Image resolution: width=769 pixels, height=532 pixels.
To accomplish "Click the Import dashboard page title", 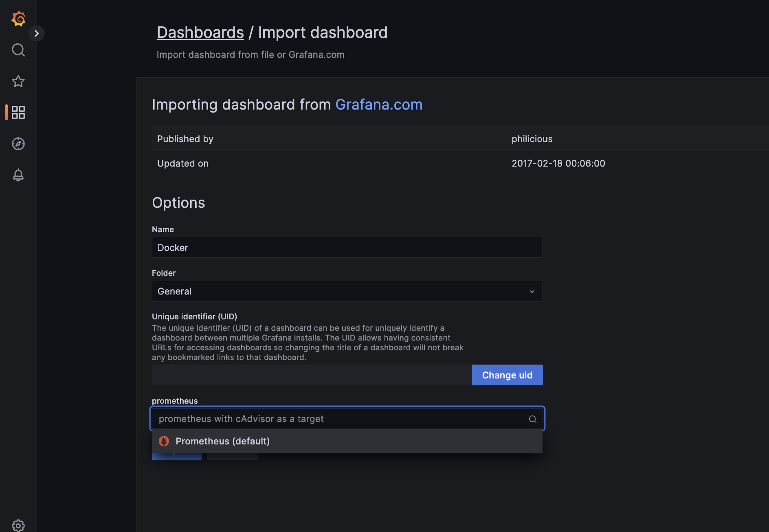I will (323, 33).
